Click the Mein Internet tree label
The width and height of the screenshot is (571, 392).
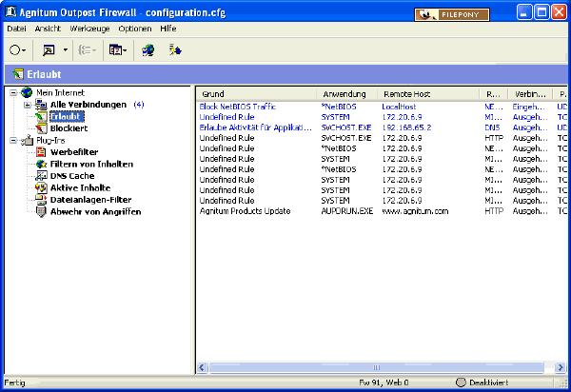pos(61,93)
